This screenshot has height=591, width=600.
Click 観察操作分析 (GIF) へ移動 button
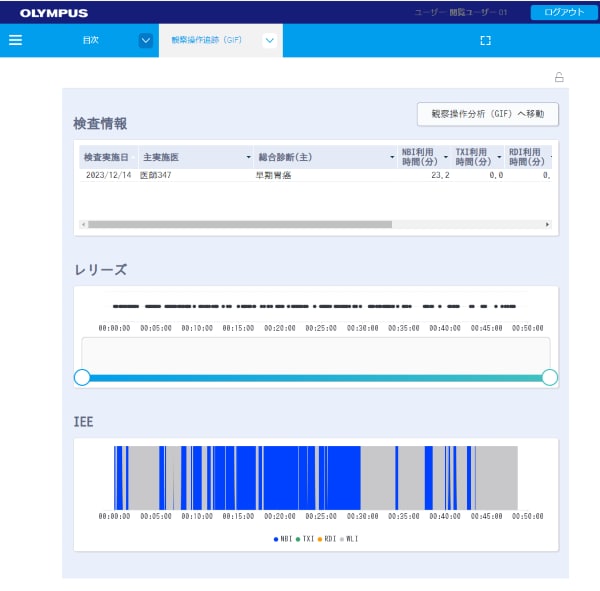click(488, 114)
